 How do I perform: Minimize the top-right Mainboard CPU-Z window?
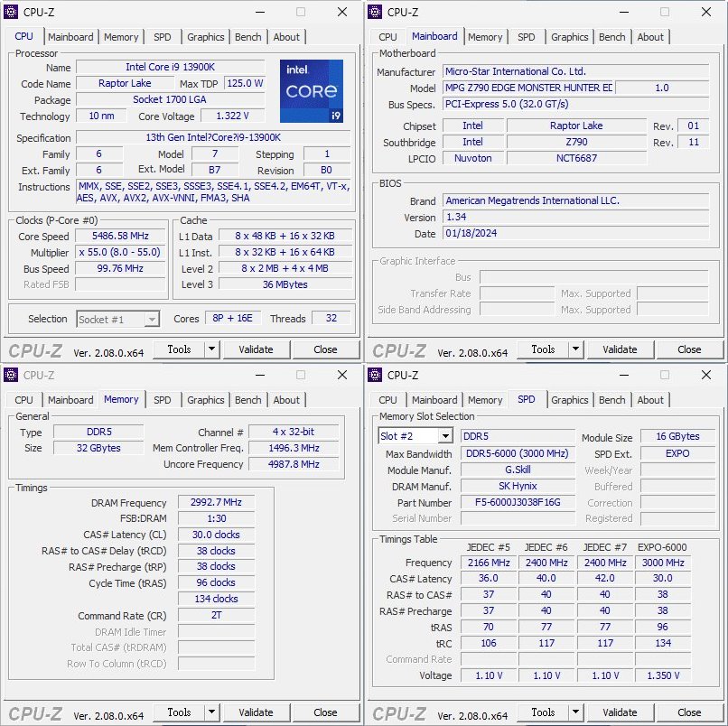[x=624, y=12]
